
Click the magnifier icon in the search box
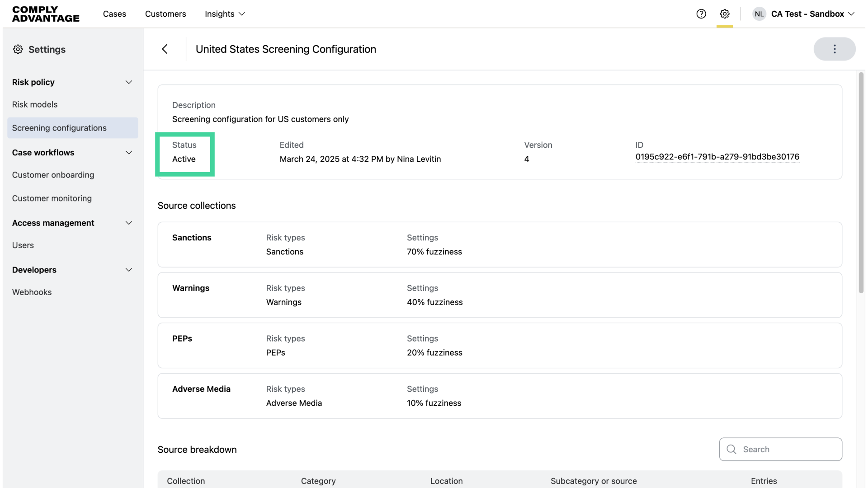click(731, 449)
